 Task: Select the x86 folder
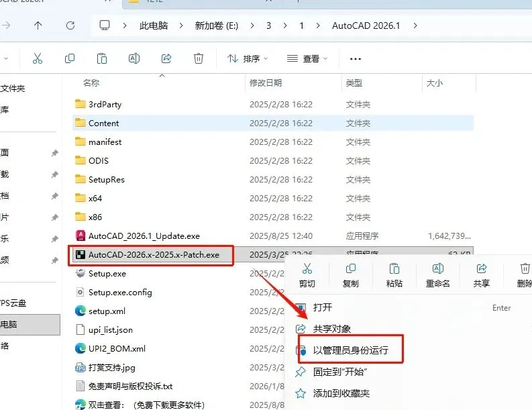tap(273, 217)
